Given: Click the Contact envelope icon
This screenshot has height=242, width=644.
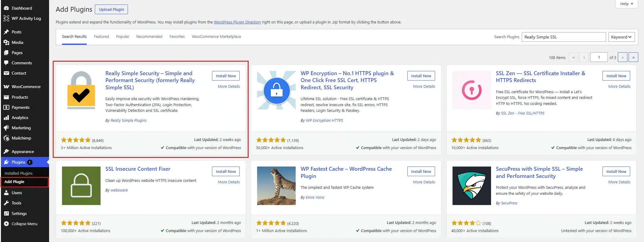Looking at the screenshot, I should [x=6, y=73].
